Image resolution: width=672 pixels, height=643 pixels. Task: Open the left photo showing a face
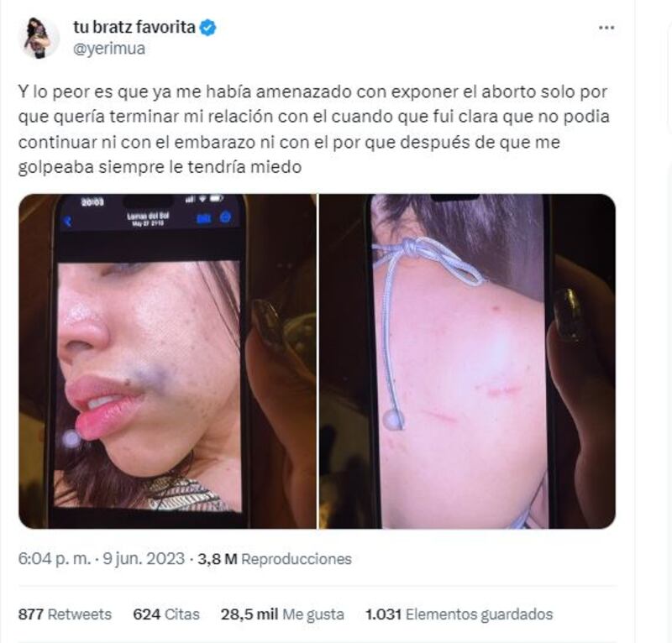click(167, 361)
